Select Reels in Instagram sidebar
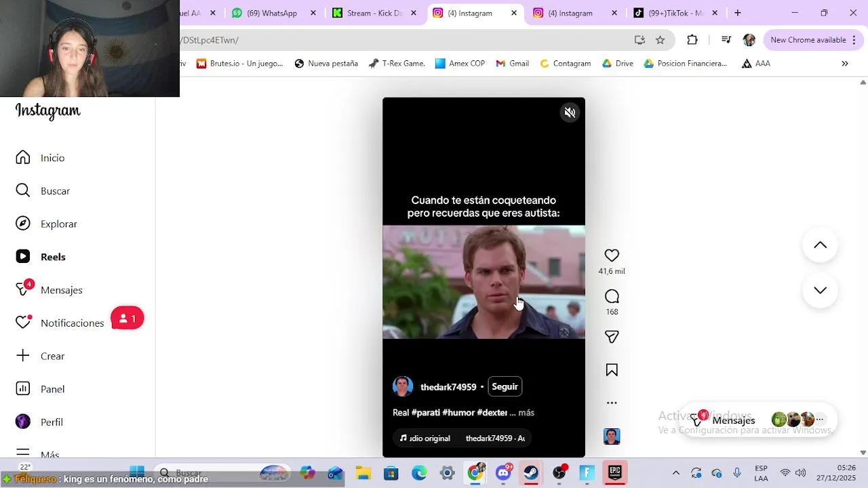 coord(41,257)
